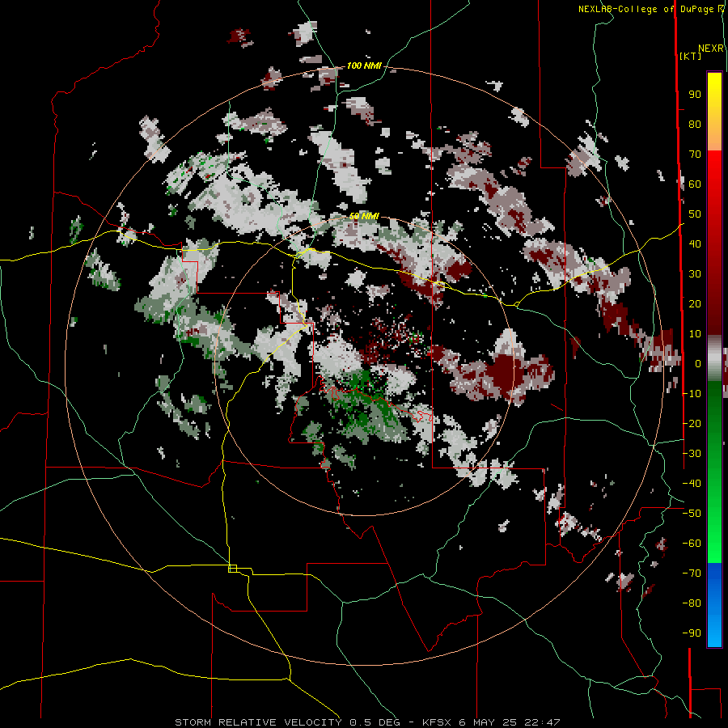Click the '-60' value on the velocity scale
This screenshot has width=728, height=728.
coord(692,544)
